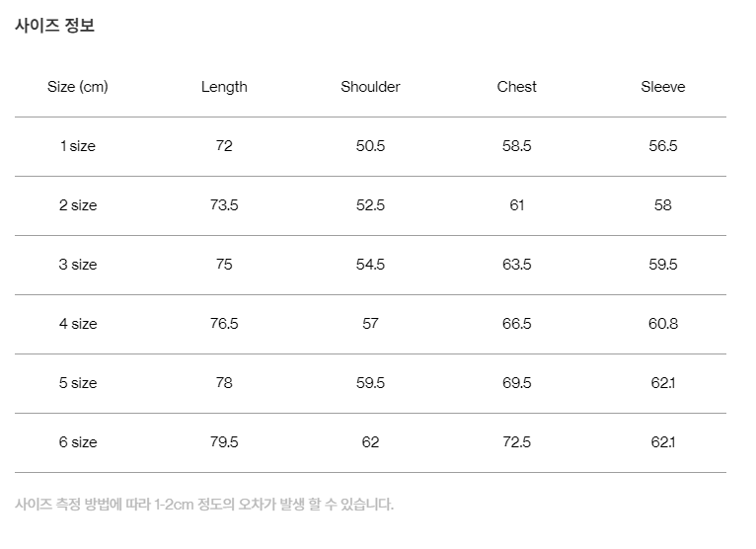Click the "6 size" row label

(77, 442)
